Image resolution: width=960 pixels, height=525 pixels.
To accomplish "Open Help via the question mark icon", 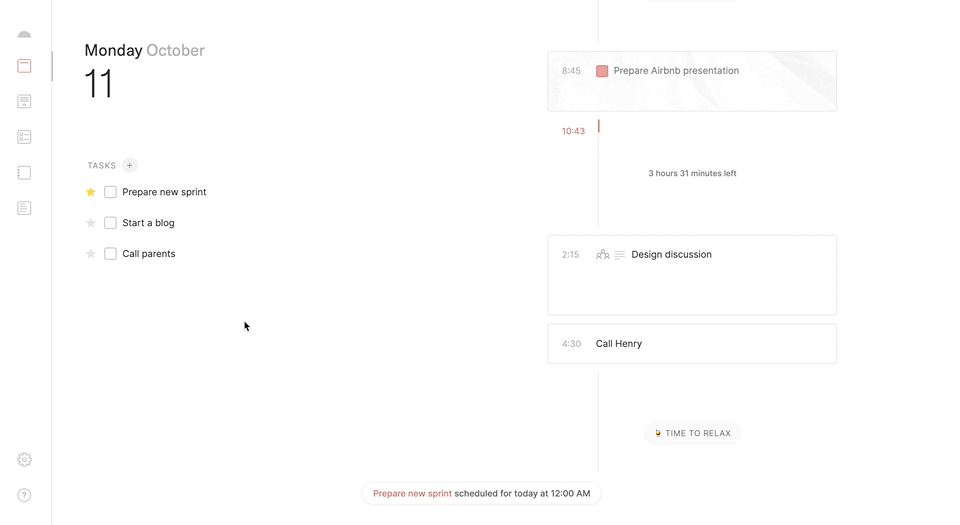I will click(24, 495).
